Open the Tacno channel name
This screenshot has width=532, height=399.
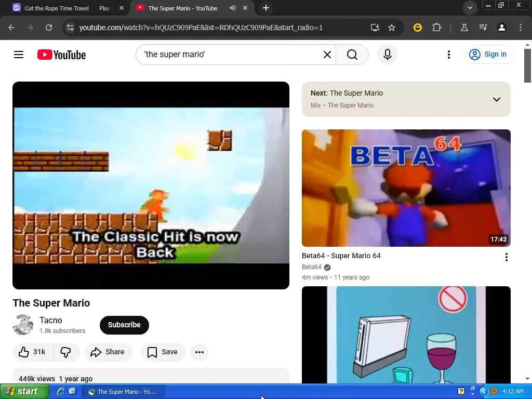coord(50,320)
